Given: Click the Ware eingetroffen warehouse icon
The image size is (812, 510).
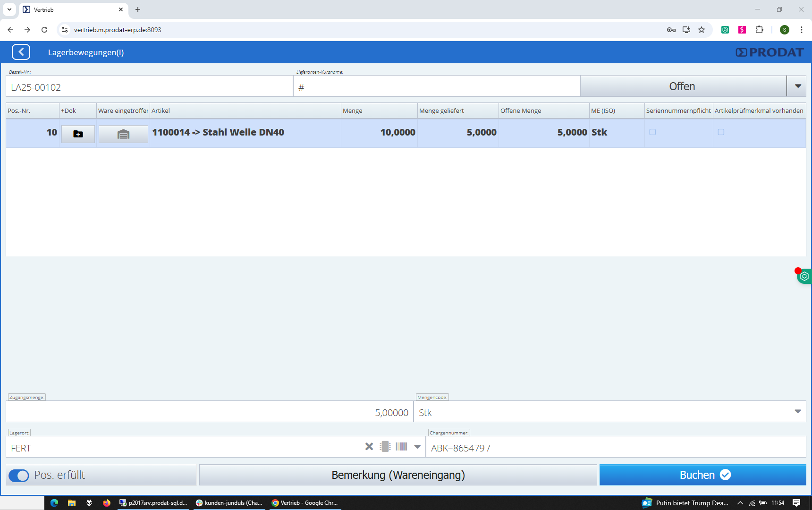Looking at the screenshot, I should pyautogui.click(x=123, y=134).
